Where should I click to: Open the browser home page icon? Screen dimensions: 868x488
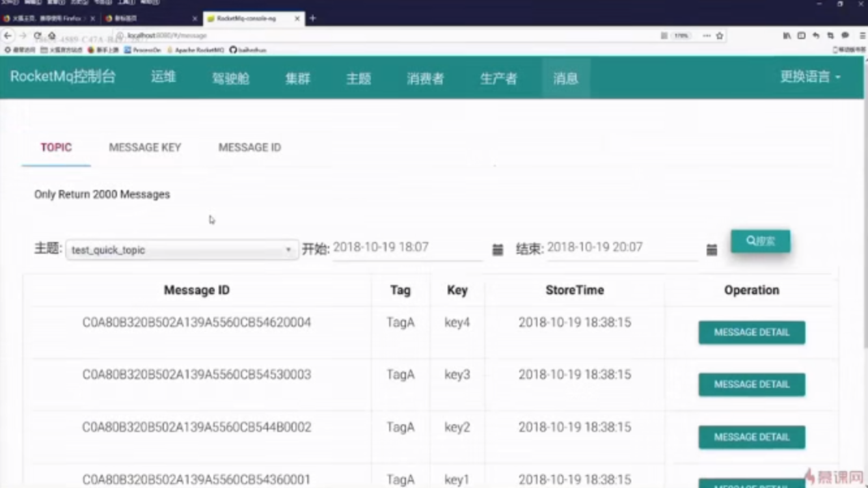click(x=52, y=36)
